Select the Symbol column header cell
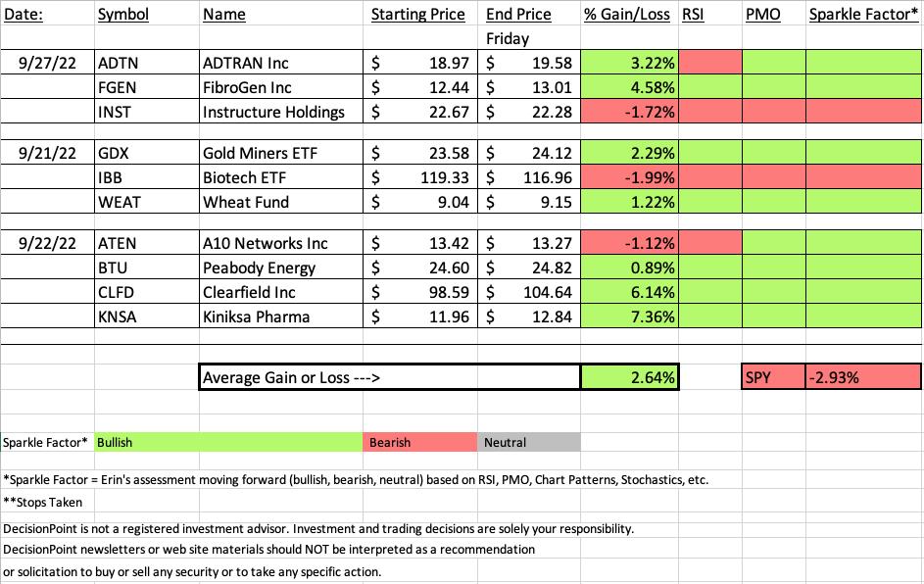Image resolution: width=924 pixels, height=584 pixels. point(147,14)
